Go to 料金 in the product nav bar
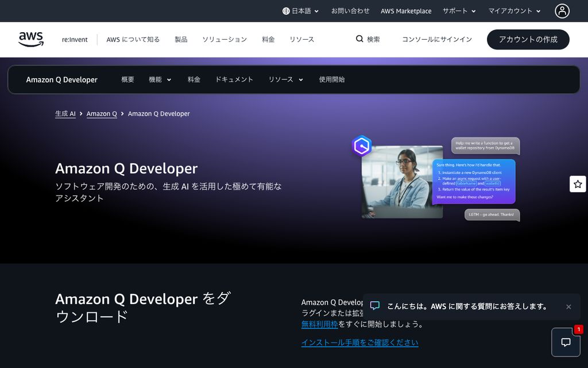588x368 pixels. click(194, 79)
